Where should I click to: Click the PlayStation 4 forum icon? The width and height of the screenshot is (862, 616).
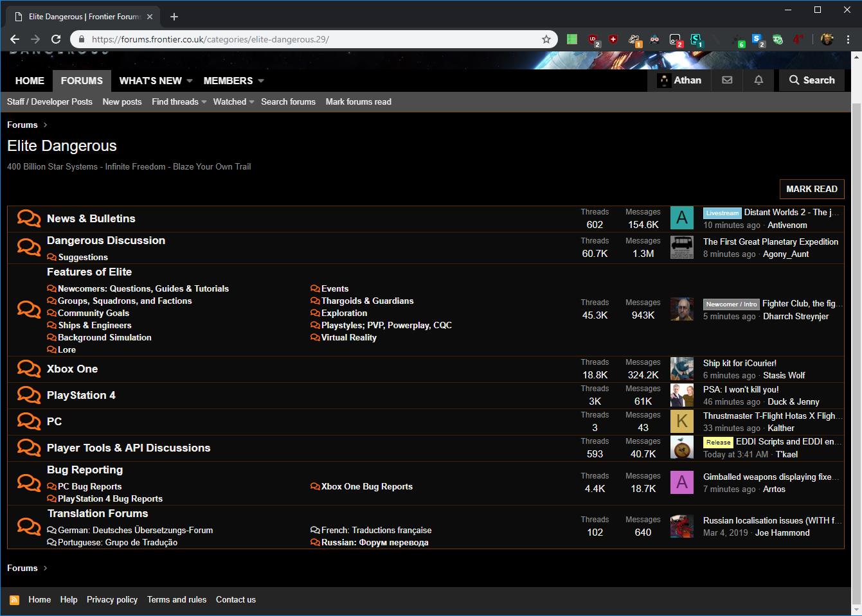[28, 395]
